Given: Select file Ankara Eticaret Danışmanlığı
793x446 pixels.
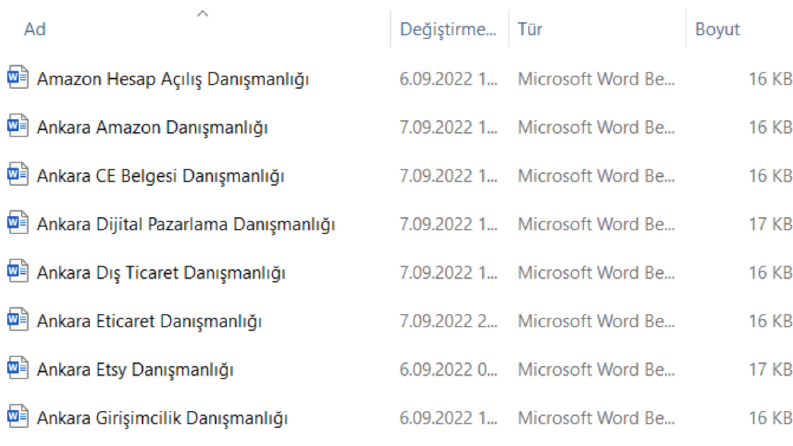Looking at the screenshot, I should (x=149, y=322).
